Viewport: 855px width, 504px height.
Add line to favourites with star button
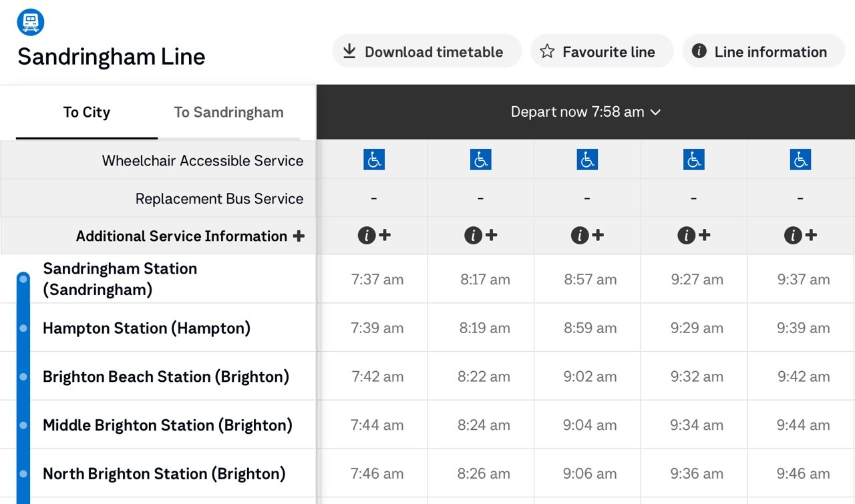601,51
